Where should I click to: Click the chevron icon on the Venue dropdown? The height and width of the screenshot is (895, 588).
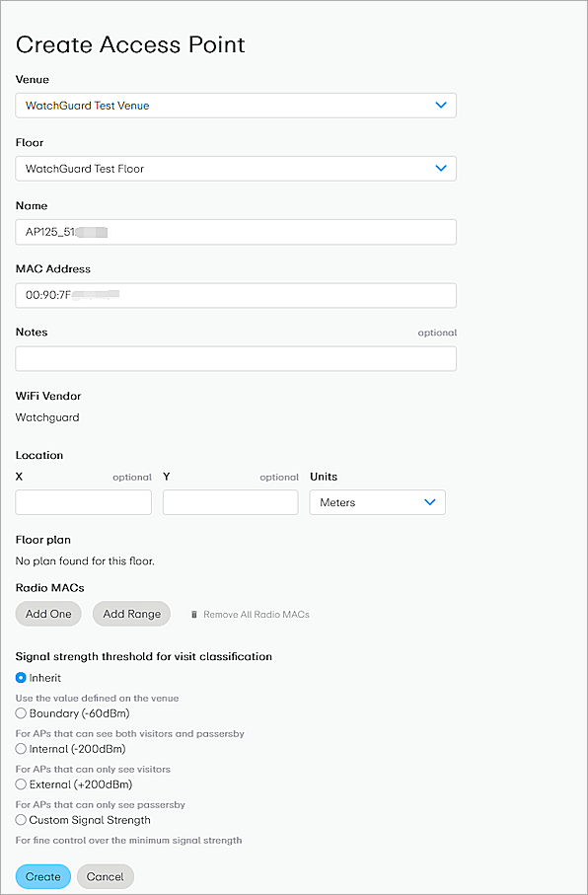click(x=441, y=105)
